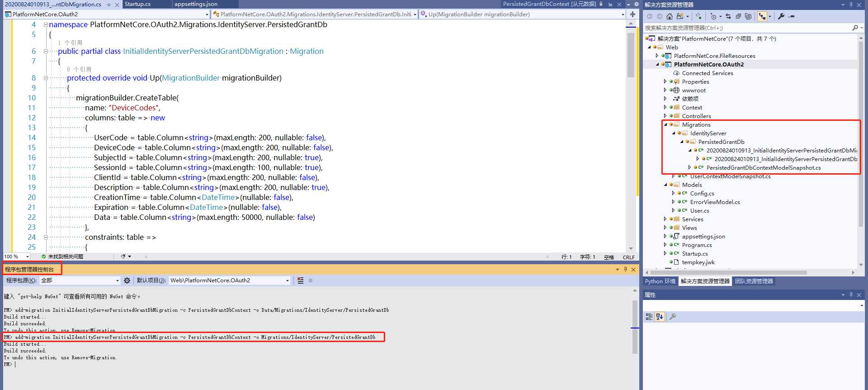
Task: Open Solution Explorer Properties wrench icon
Action: pos(781,16)
